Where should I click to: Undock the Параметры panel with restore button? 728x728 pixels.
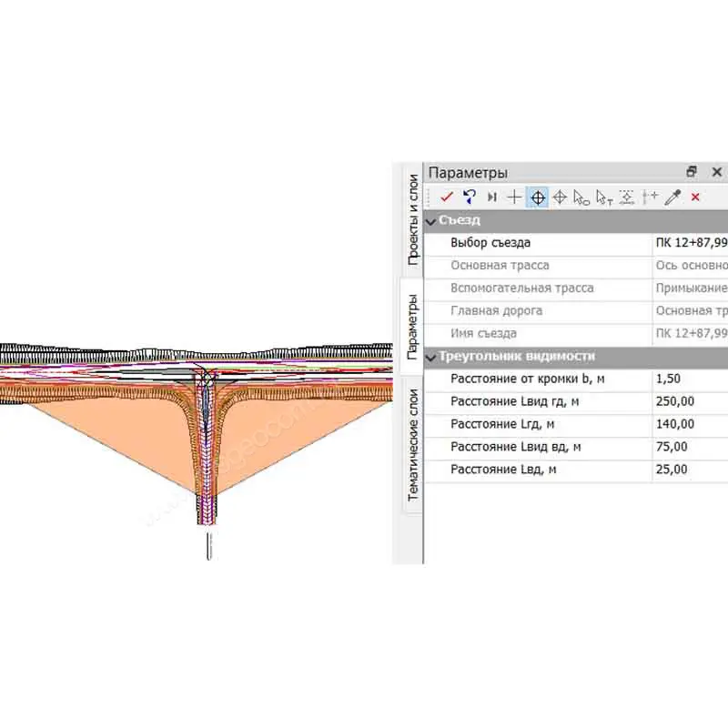pyautogui.click(x=692, y=172)
